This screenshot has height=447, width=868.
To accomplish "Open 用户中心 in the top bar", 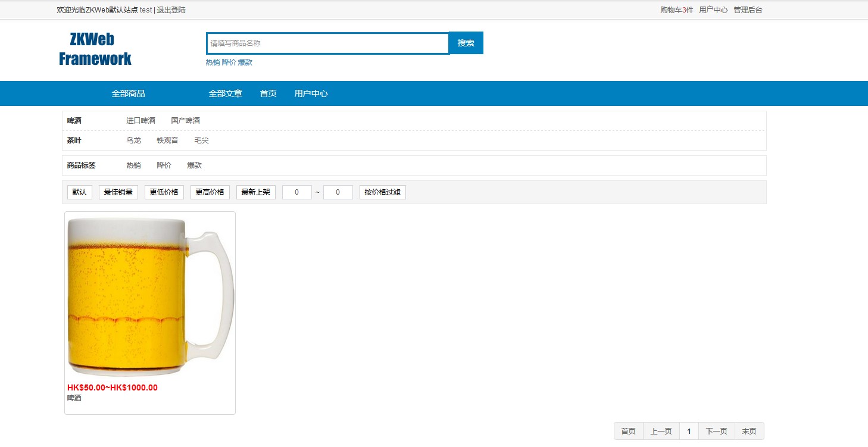I will (x=713, y=10).
